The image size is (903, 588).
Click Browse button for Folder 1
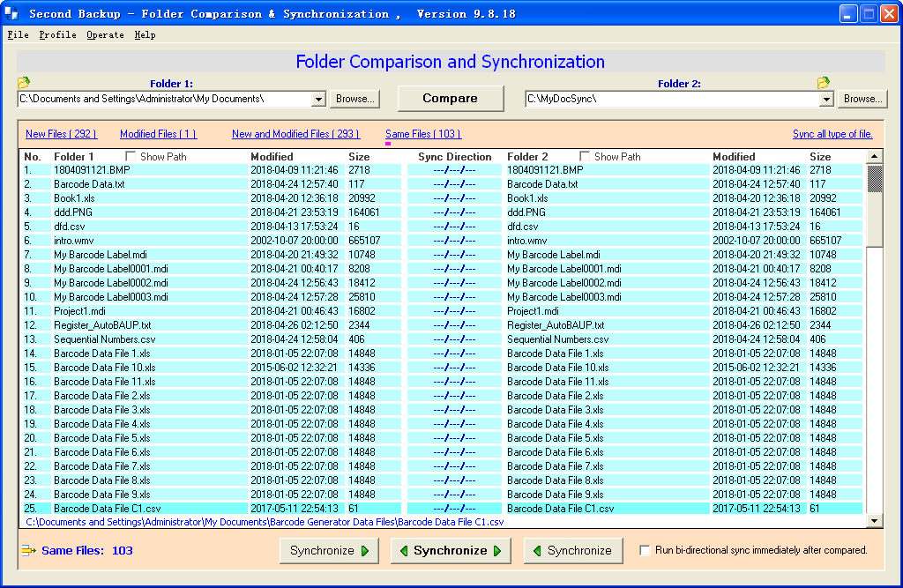(355, 99)
